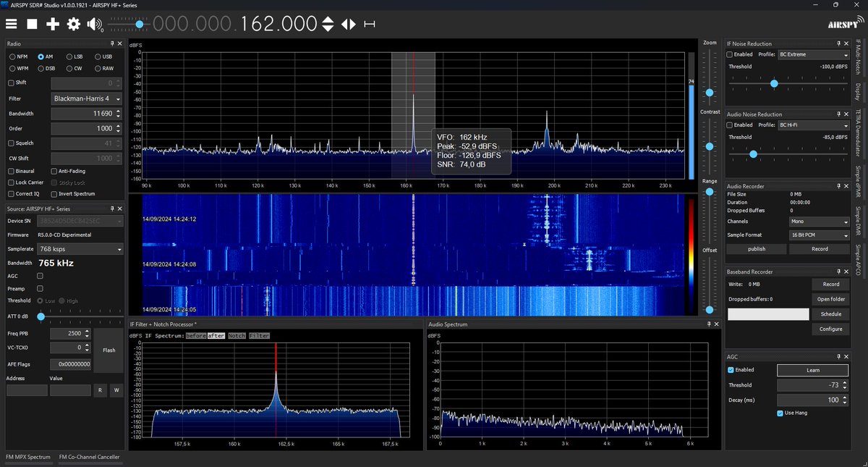Select the NFM radio mode
Screen dimensions: 868x467
click(x=18, y=56)
